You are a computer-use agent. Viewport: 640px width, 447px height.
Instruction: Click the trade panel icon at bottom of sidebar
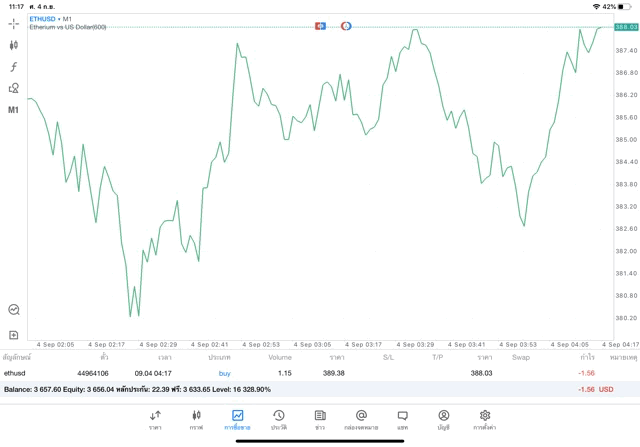(x=14, y=310)
